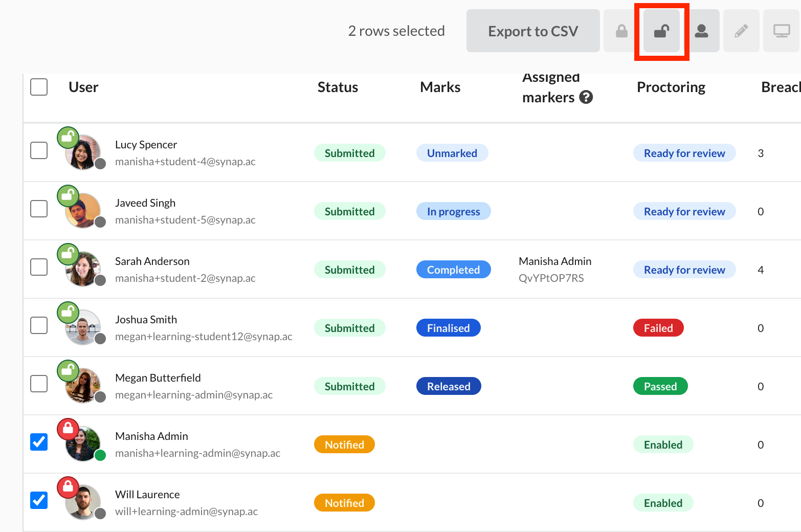Sort the table by the User column header
Image resolution: width=801 pixels, height=532 pixels.
[x=83, y=87]
